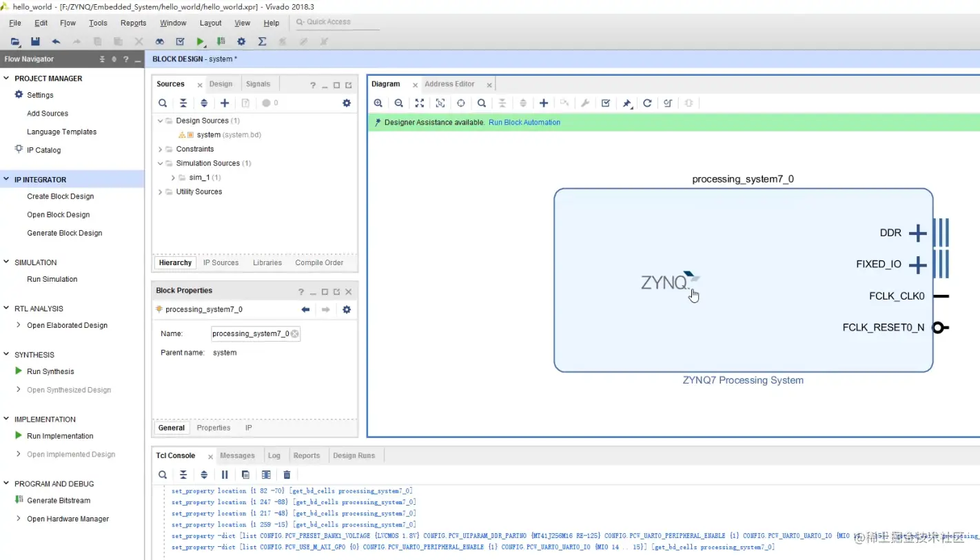Viewport: 980px width, 560px height.
Task: Collapse all items in Sources panel
Action: click(183, 103)
